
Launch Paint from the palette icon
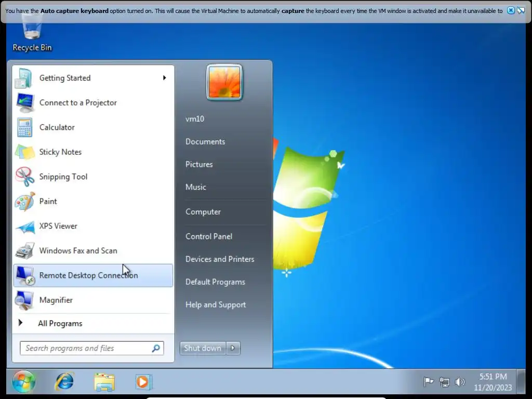[24, 201]
